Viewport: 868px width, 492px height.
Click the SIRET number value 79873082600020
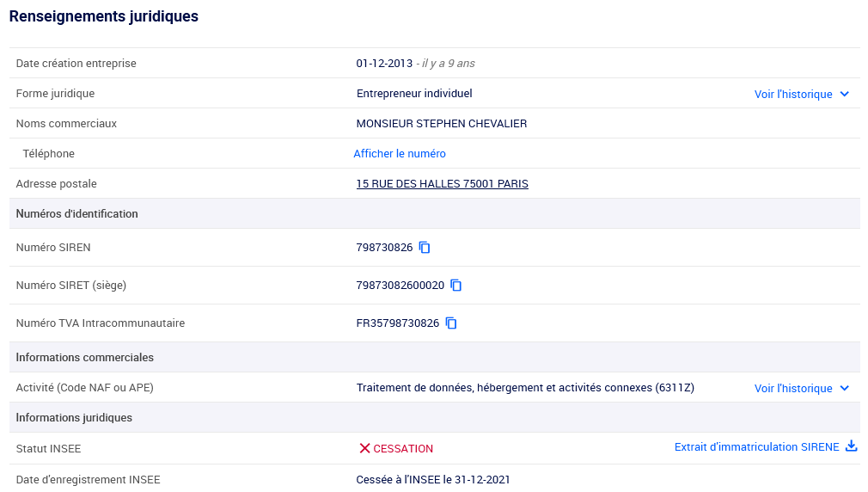[400, 286]
